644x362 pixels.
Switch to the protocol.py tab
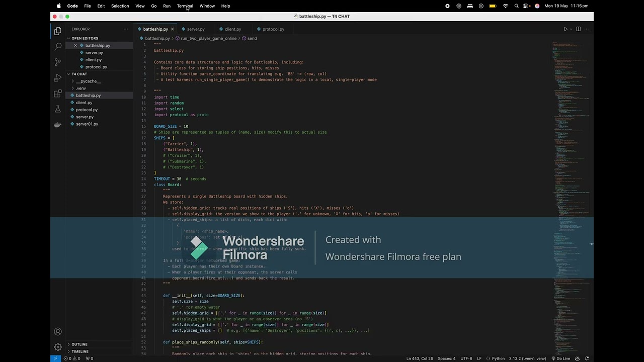coord(273,29)
